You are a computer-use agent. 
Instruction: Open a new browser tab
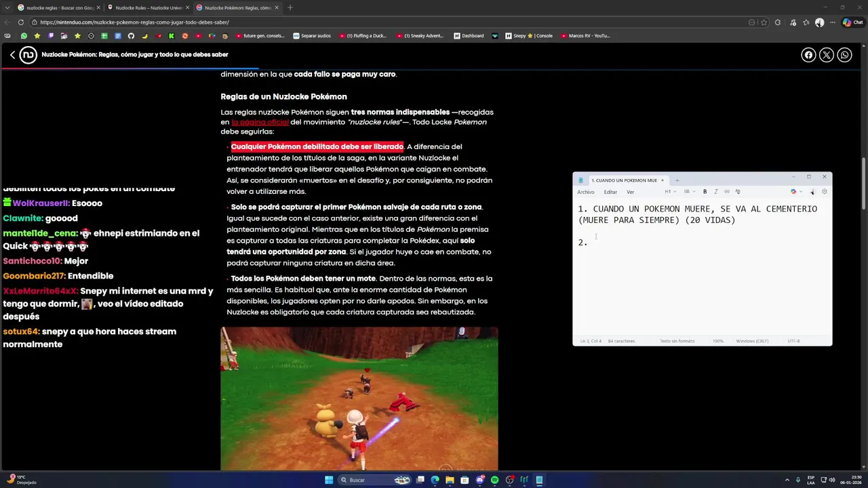coord(290,7)
